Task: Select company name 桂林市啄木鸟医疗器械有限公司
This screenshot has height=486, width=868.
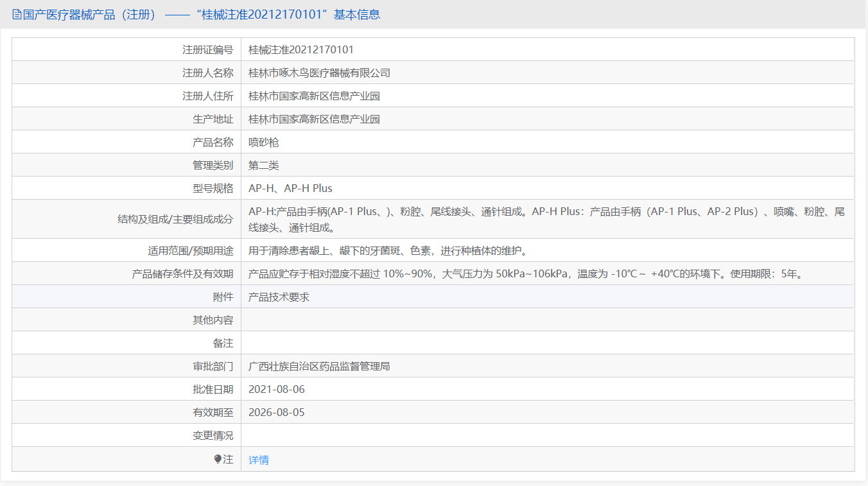Action: [319, 73]
